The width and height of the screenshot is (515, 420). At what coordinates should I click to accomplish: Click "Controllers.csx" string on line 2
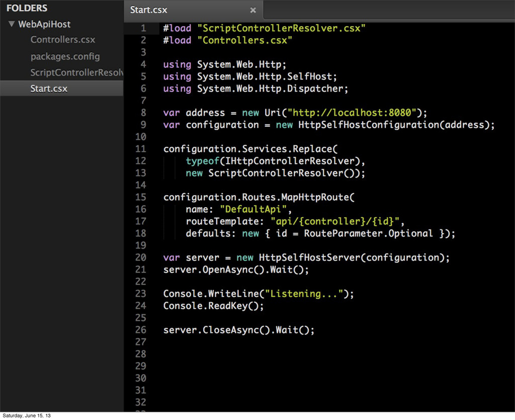click(x=245, y=40)
